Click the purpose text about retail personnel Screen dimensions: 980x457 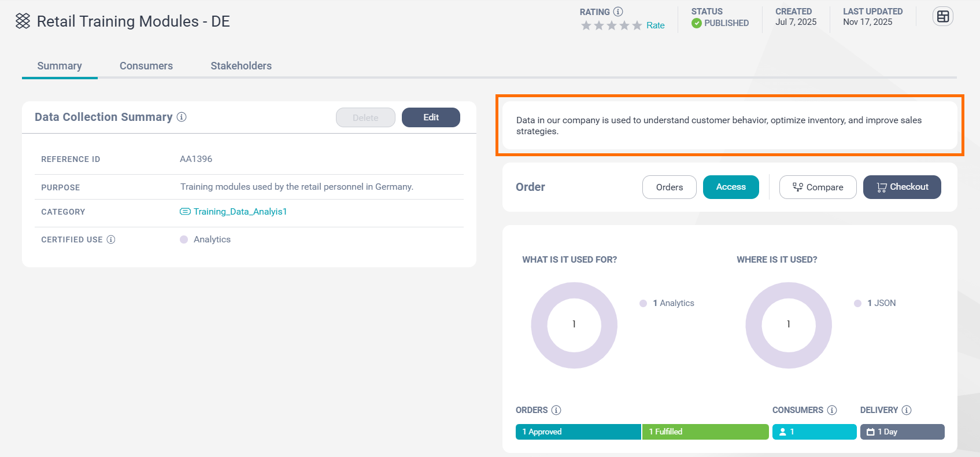pos(297,187)
